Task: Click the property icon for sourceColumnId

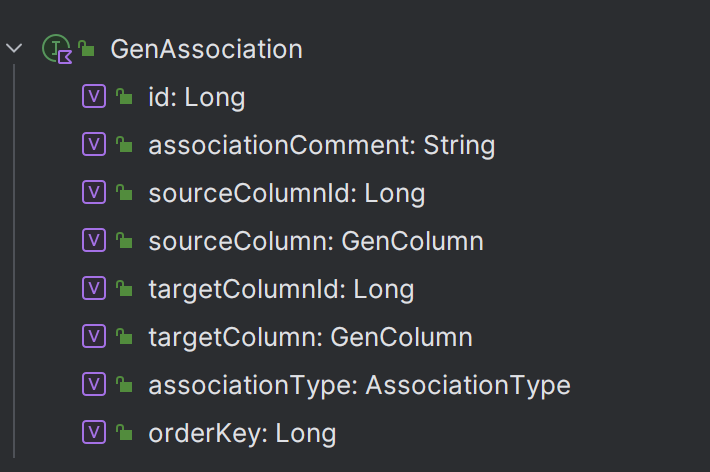Action: (94, 192)
